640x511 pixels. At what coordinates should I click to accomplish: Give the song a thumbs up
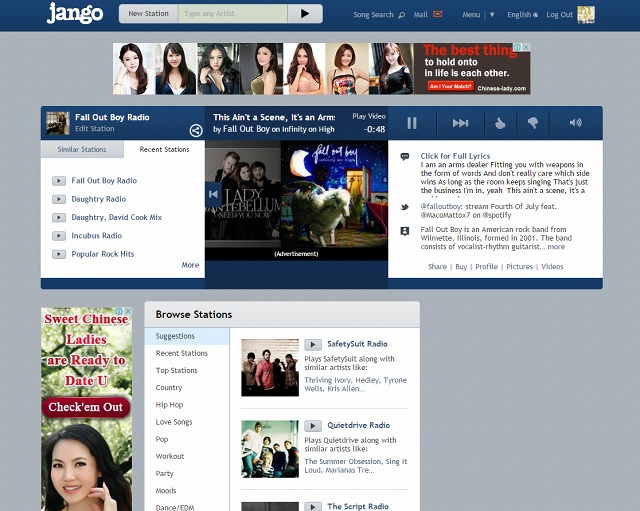click(500, 123)
